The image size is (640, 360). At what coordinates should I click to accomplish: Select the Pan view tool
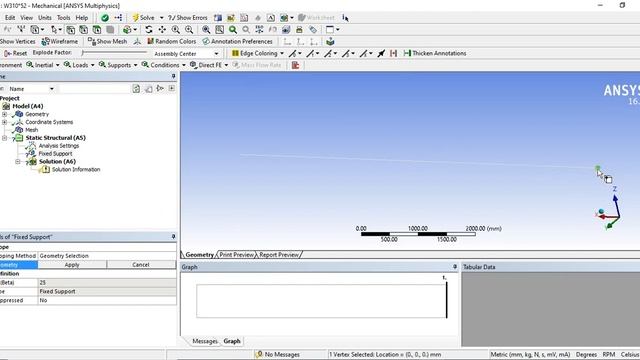(162, 30)
